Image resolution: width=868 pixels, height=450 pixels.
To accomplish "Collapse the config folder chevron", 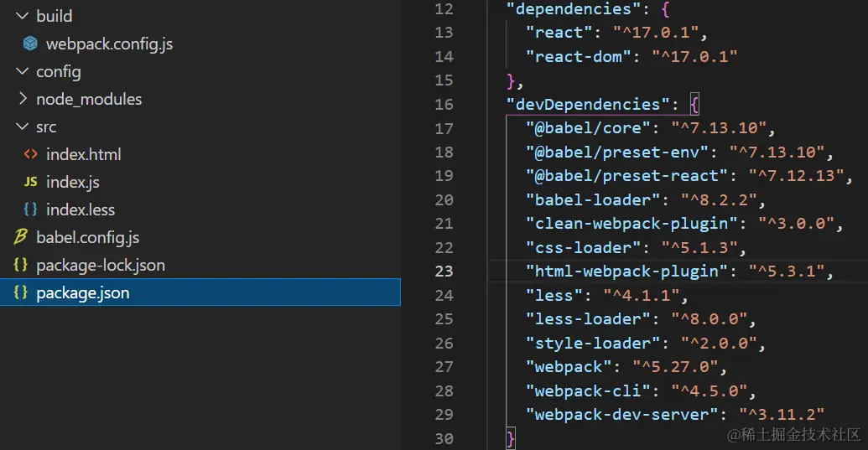I will (x=22, y=70).
